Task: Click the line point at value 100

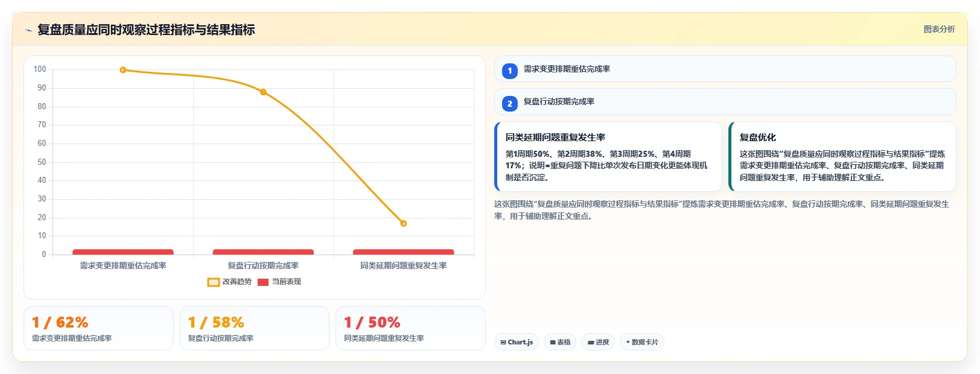Action: tap(123, 70)
